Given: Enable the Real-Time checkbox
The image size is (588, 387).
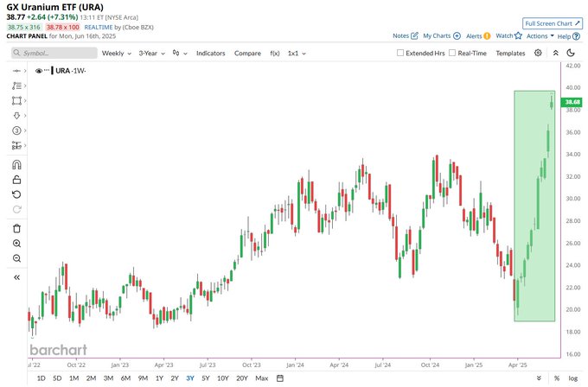Looking at the screenshot, I should pyautogui.click(x=452, y=53).
